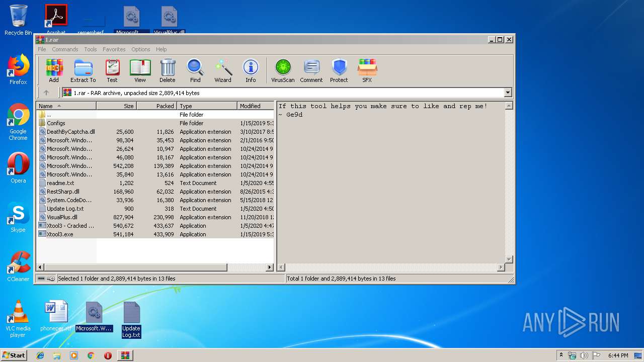This screenshot has width=644, height=362.
Task: Open VLC media player desktop shortcut
Action: pos(18,319)
